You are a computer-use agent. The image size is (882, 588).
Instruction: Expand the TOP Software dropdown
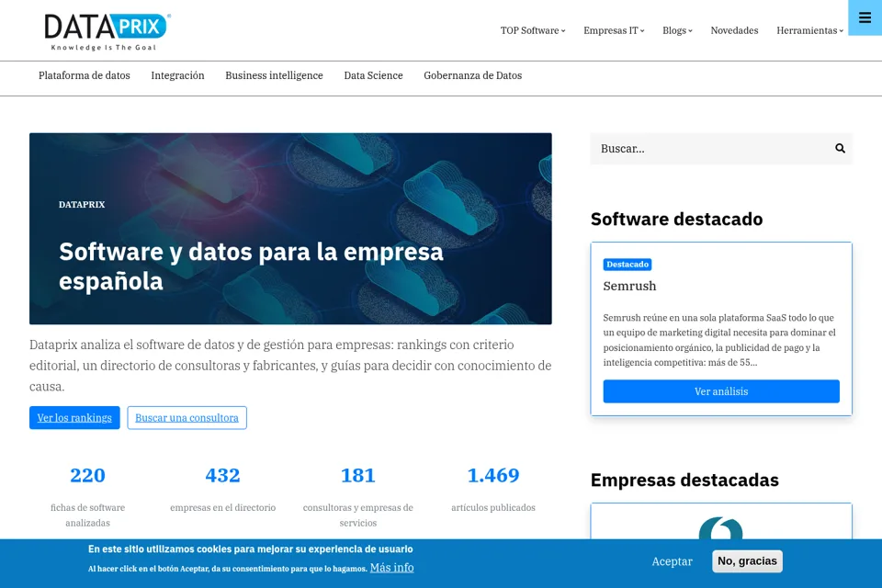point(533,30)
